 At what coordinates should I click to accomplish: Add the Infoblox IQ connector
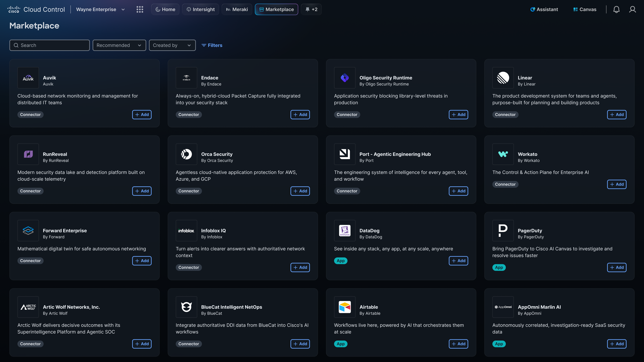pyautogui.click(x=300, y=268)
